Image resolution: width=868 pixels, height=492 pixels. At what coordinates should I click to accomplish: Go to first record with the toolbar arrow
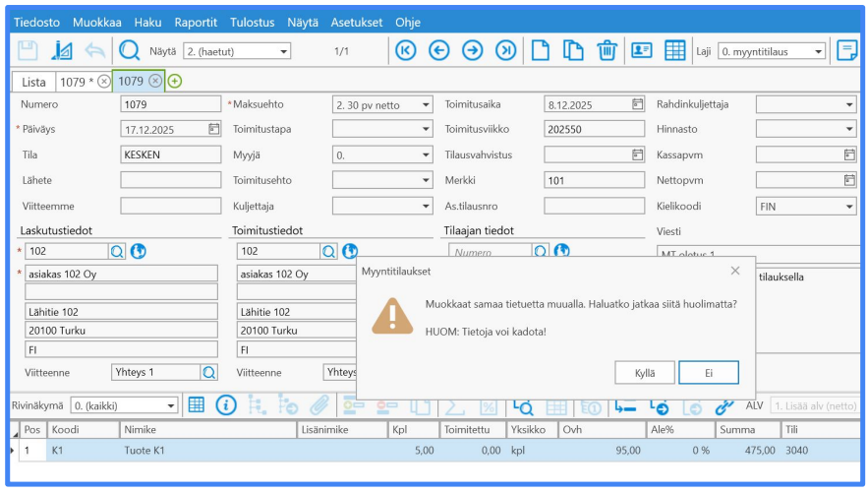pos(405,50)
